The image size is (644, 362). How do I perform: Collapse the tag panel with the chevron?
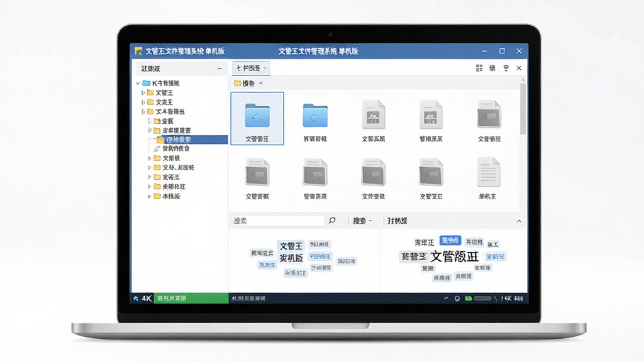click(x=519, y=221)
